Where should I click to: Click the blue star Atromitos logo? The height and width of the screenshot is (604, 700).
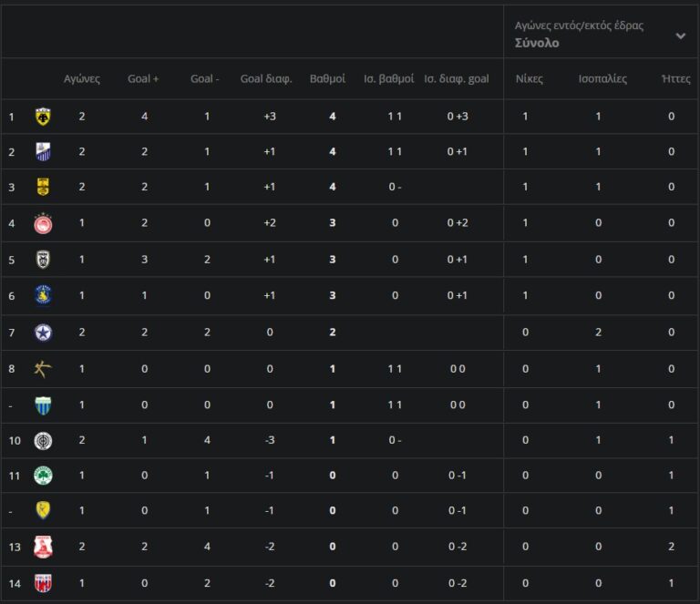43,333
